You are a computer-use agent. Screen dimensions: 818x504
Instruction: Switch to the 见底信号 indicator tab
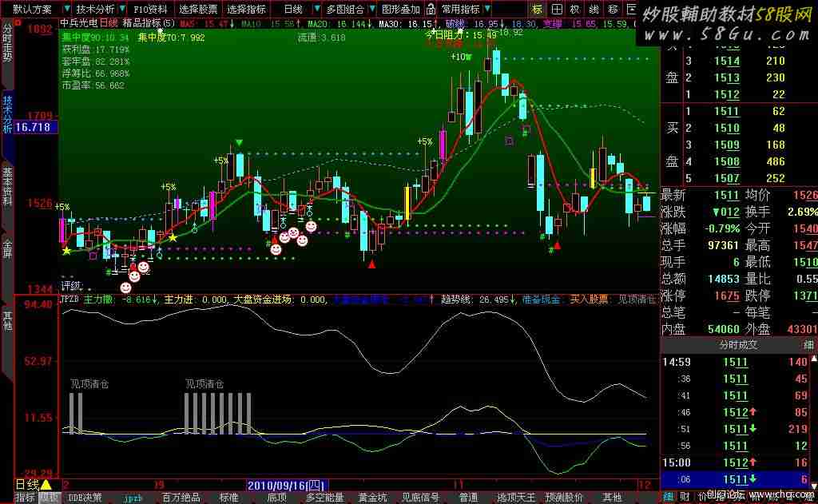click(420, 498)
